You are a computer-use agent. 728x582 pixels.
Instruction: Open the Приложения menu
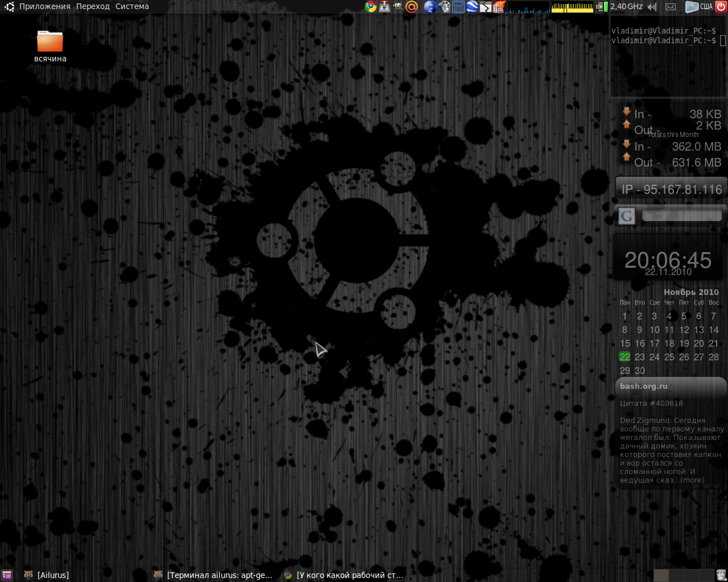coord(44,7)
